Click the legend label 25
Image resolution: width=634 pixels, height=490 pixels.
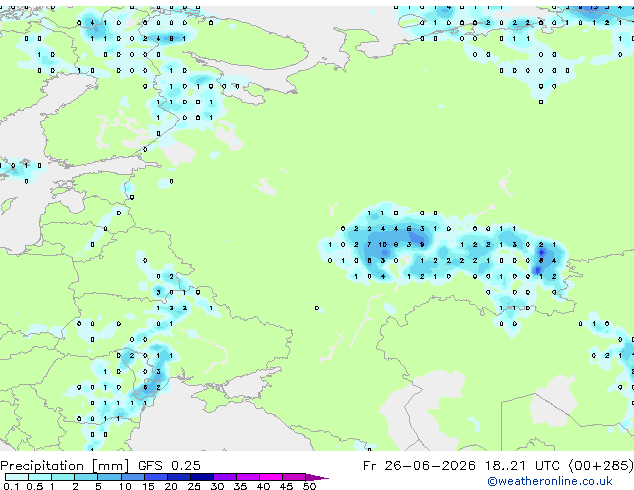[x=194, y=486]
